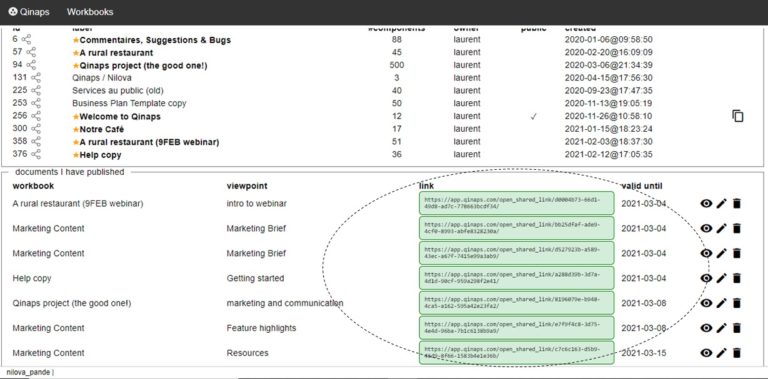Viewport: 768px width, 379px height.
Task: Delete the Resources published document
Action: tap(737, 353)
